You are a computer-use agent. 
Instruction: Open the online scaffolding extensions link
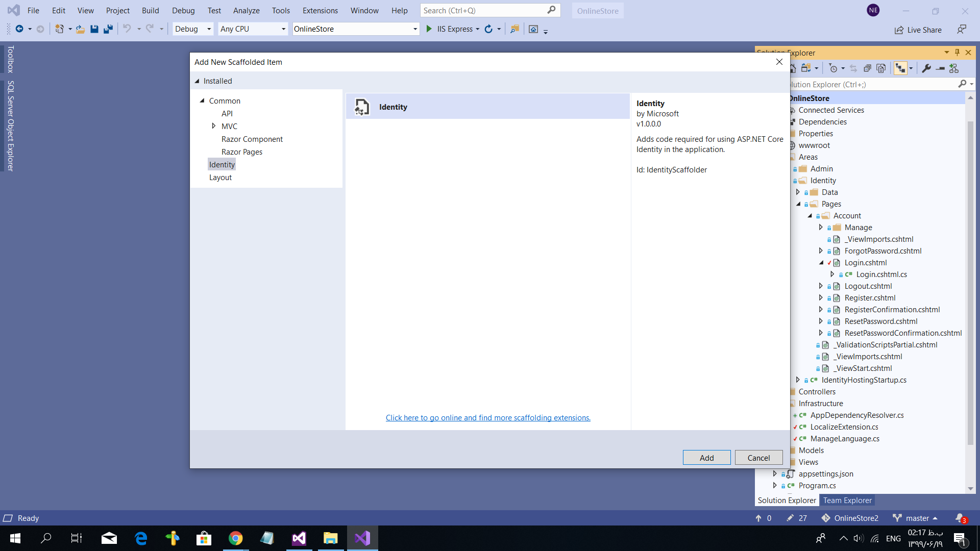(488, 418)
